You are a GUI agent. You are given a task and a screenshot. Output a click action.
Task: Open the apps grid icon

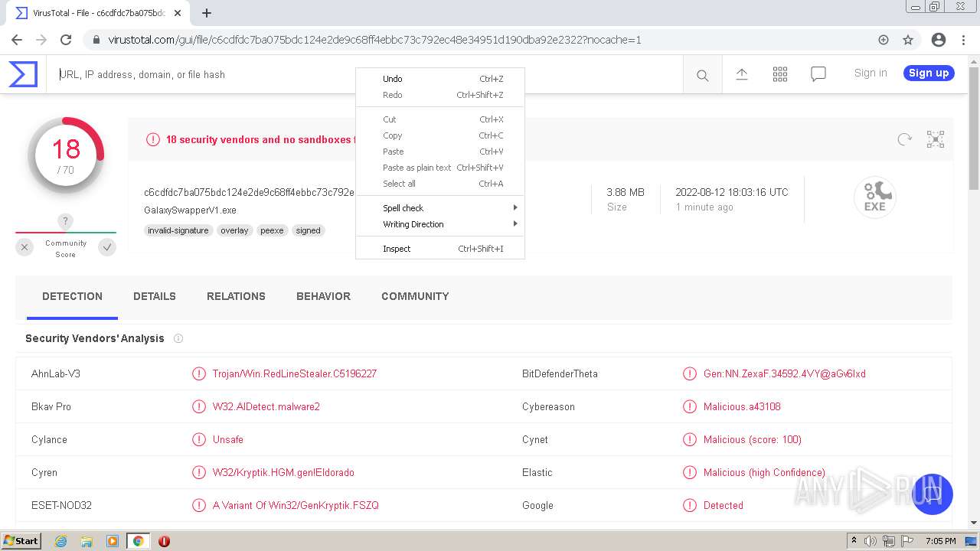click(x=780, y=74)
